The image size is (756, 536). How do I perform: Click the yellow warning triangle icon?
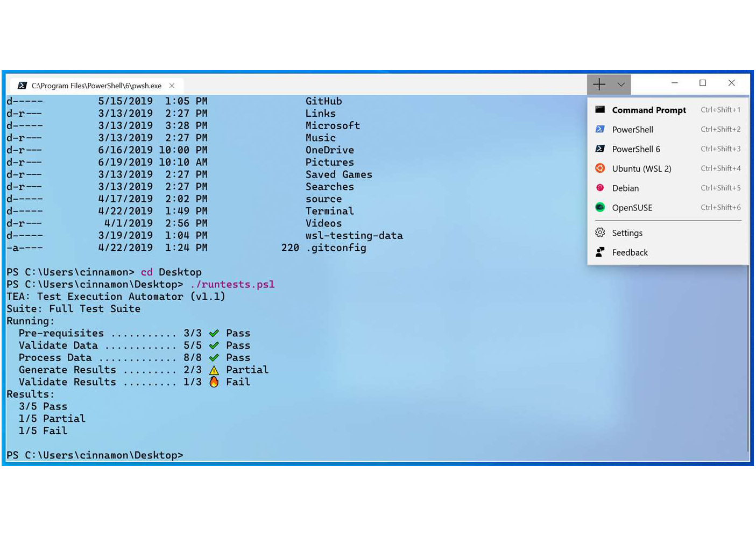tap(214, 370)
